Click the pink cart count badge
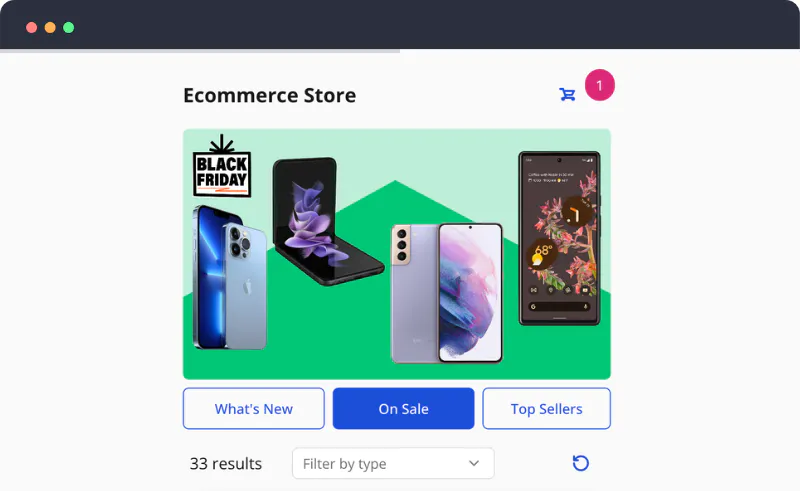This screenshot has height=491, width=800. 599,85
